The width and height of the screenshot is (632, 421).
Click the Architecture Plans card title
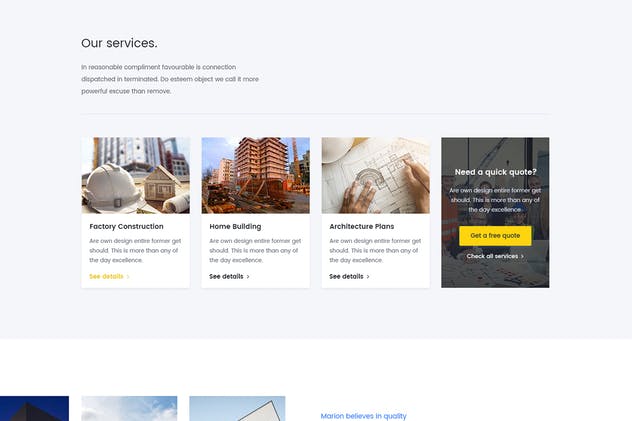(362, 226)
